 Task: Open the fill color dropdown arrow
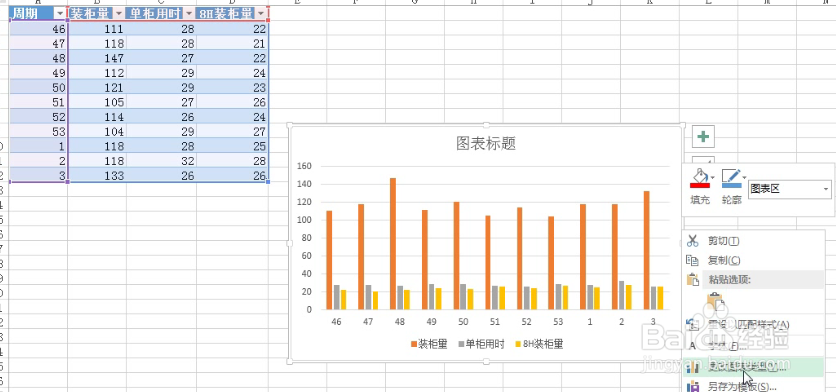tap(713, 177)
